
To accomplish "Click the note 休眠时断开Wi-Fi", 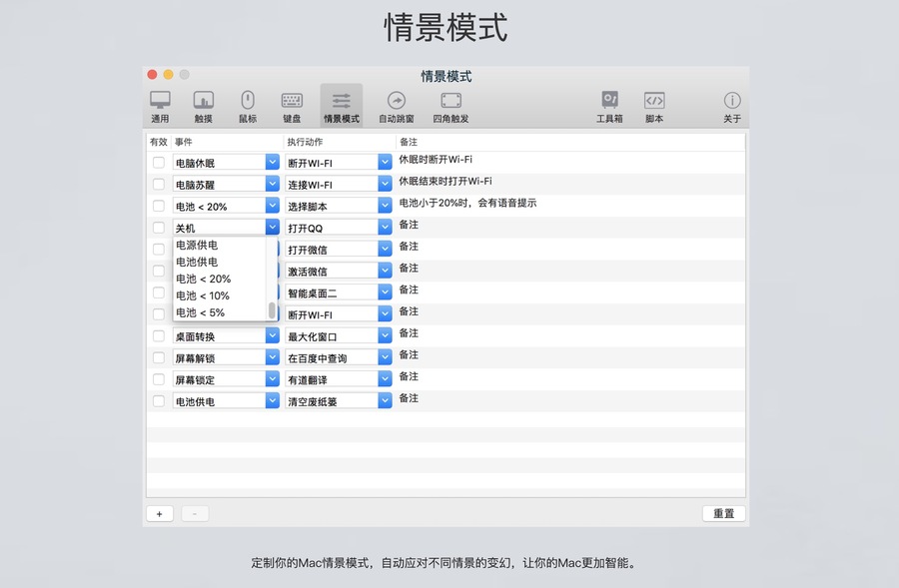I will [x=436, y=160].
